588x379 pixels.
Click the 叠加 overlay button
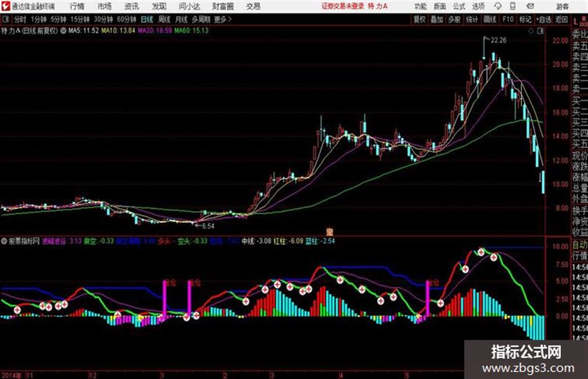tap(437, 19)
